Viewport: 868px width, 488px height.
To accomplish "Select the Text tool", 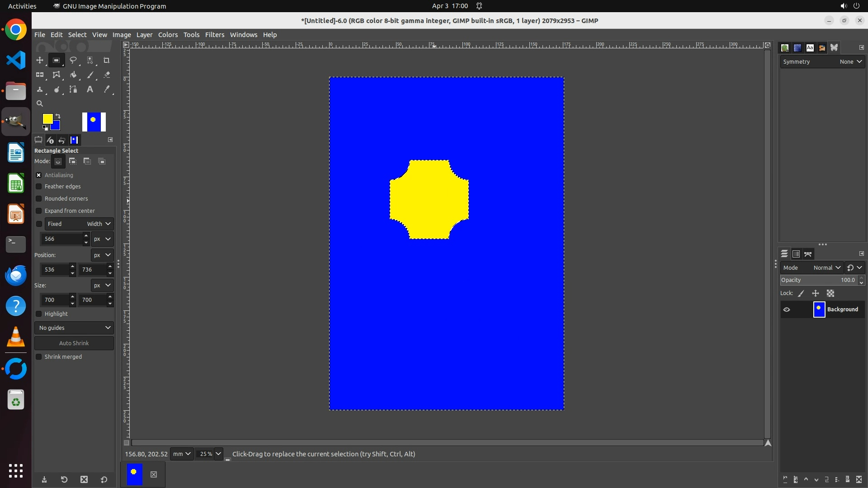I will [90, 89].
